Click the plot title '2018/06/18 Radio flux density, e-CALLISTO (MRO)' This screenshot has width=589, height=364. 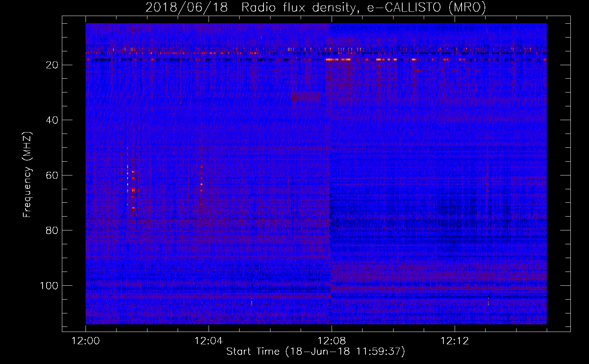(316, 7)
